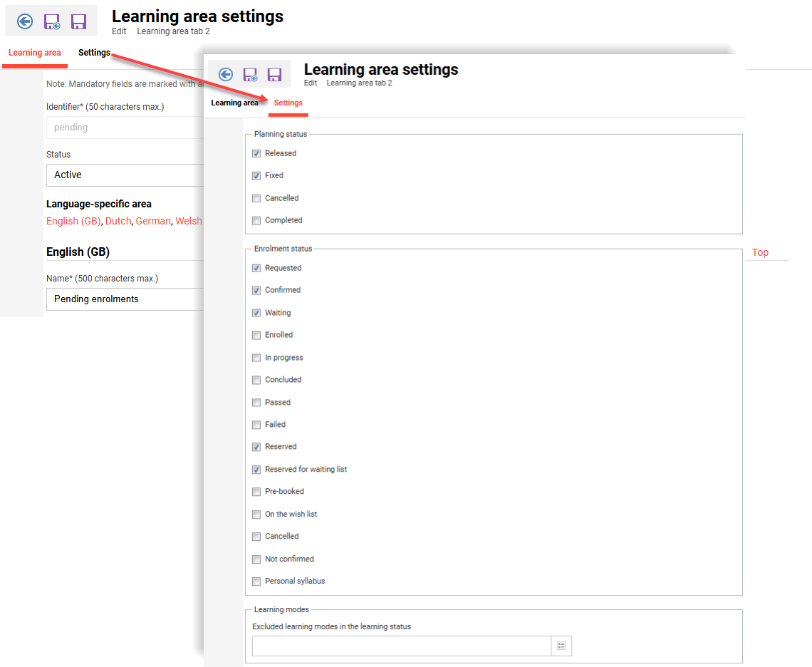Open the Dutch language-specific area link
The width and height of the screenshot is (812, 667).
[118, 221]
